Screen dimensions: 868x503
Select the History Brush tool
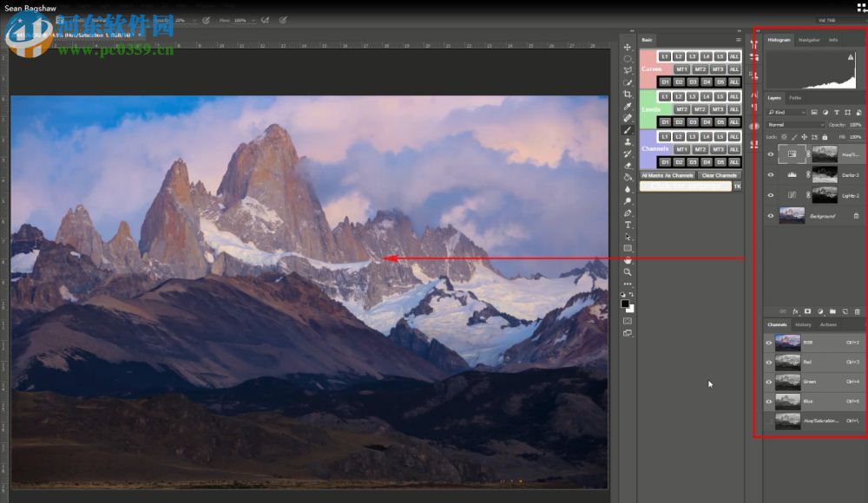(x=628, y=154)
